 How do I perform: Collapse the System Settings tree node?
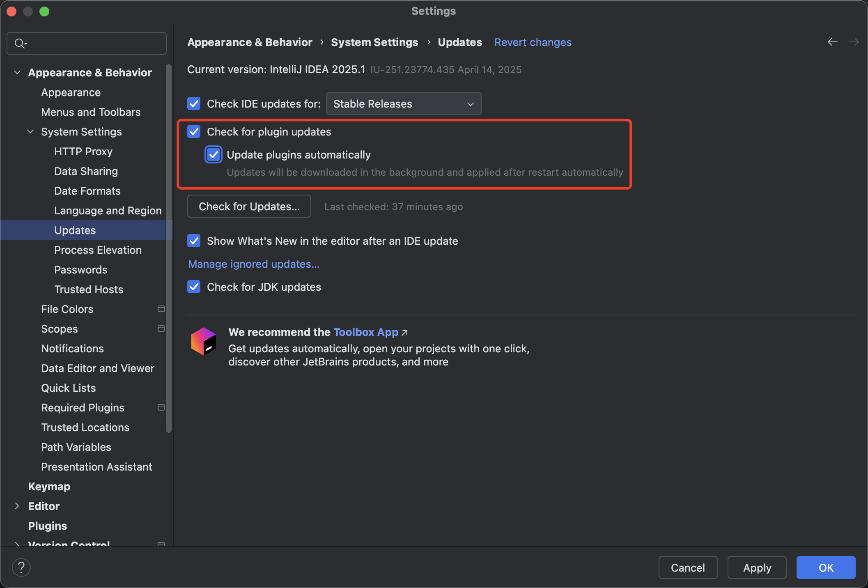(30, 131)
